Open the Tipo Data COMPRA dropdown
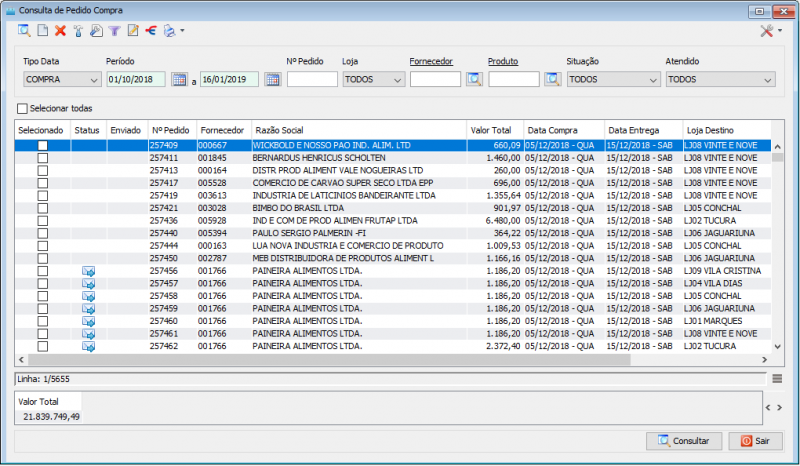 (61, 80)
